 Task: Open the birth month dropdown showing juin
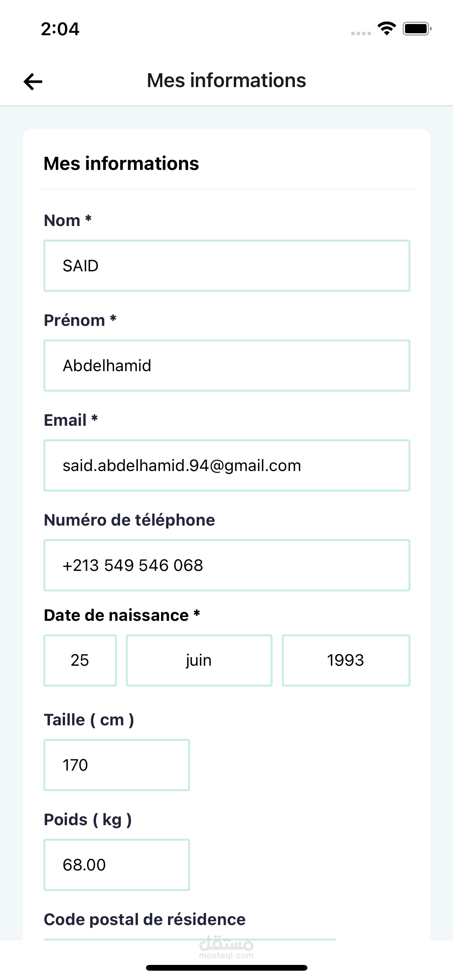[x=199, y=660]
